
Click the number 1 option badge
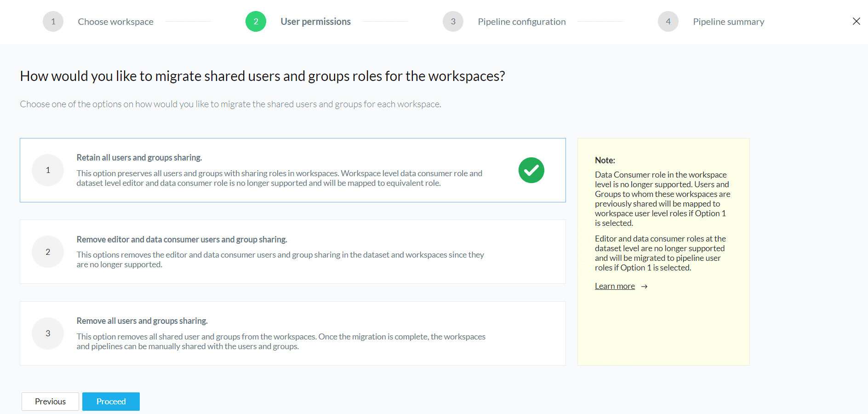point(48,170)
